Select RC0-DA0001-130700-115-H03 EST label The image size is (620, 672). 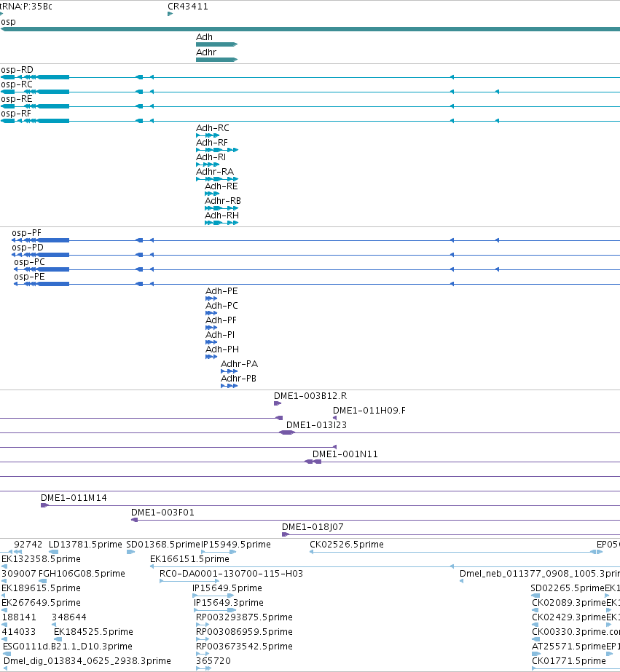pos(231,574)
